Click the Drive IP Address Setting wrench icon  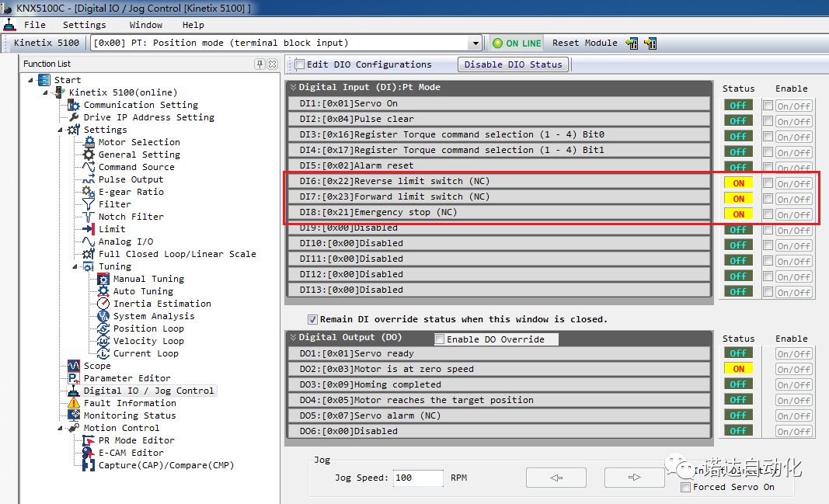tap(74, 116)
